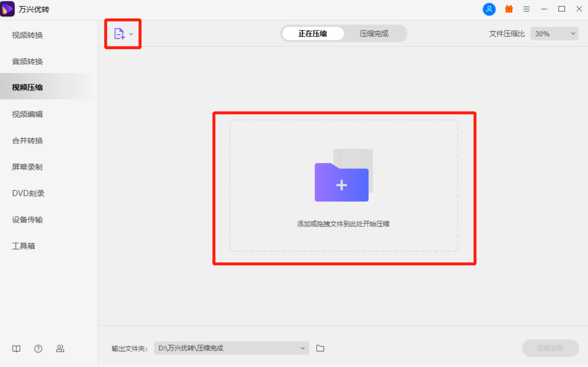Click the add file icon on the toolbar

tap(119, 34)
